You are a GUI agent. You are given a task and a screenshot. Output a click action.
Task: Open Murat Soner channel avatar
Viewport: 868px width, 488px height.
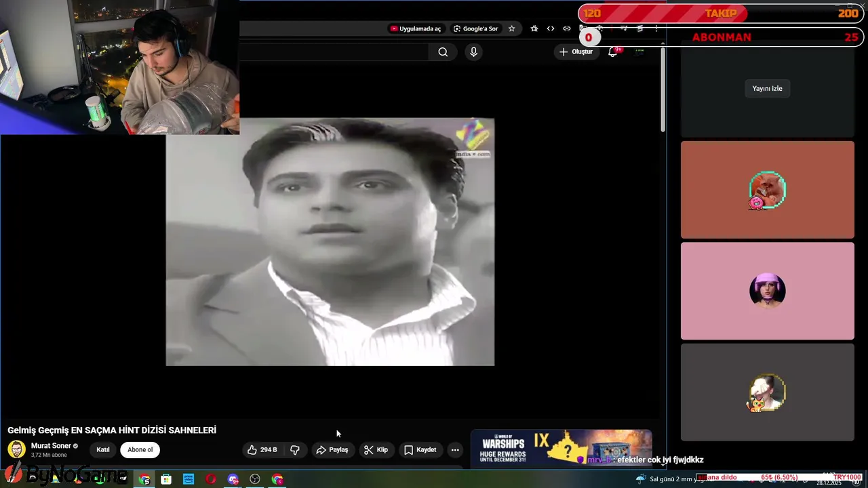click(x=16, y=449)
